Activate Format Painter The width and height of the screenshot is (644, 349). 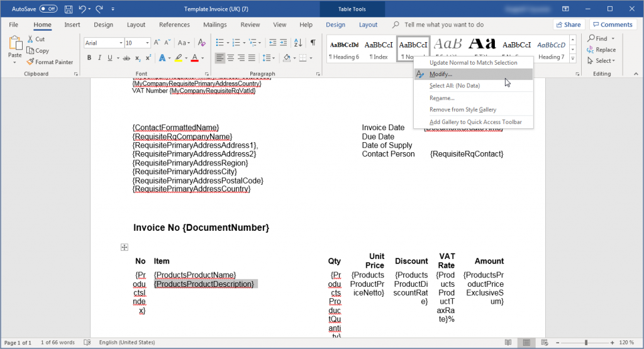(x=50, y=62)
